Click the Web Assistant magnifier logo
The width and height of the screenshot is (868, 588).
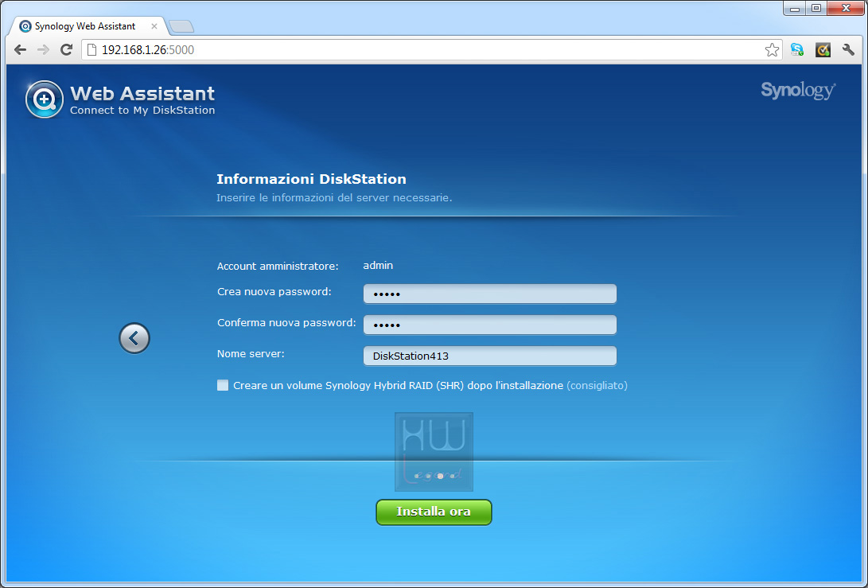pyautogui.click(x=45, y=99)
